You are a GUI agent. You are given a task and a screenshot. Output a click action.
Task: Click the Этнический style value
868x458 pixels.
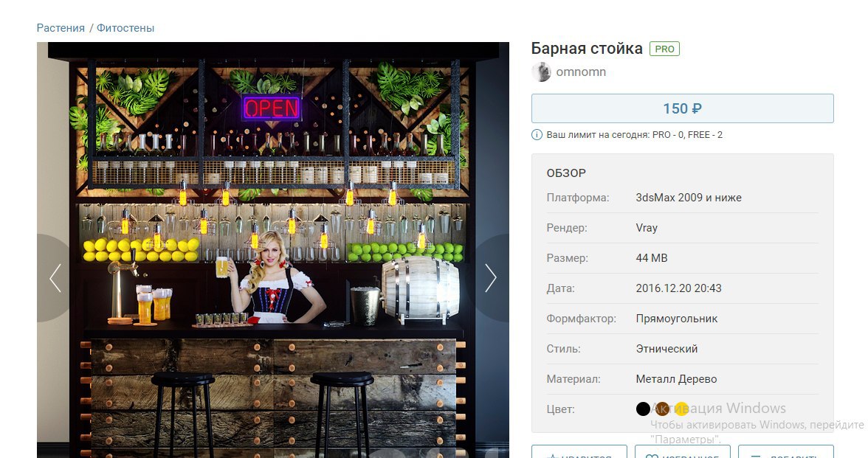click(666, 349)
